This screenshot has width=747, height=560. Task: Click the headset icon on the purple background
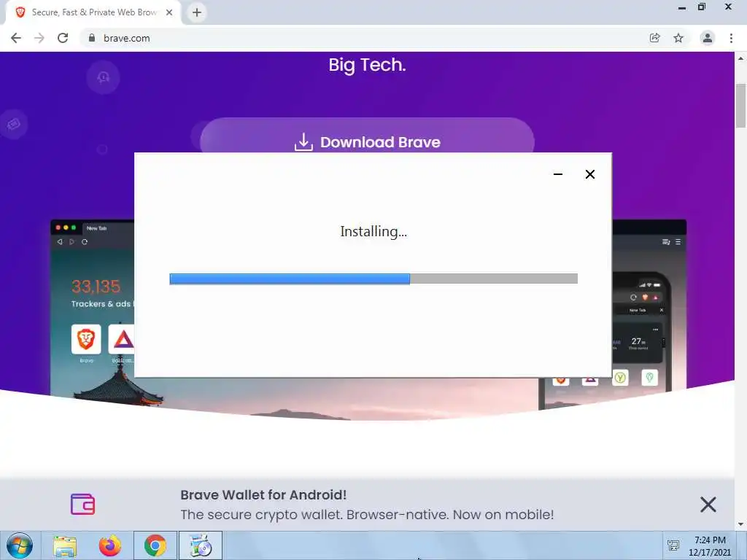(x=104, y=77)
